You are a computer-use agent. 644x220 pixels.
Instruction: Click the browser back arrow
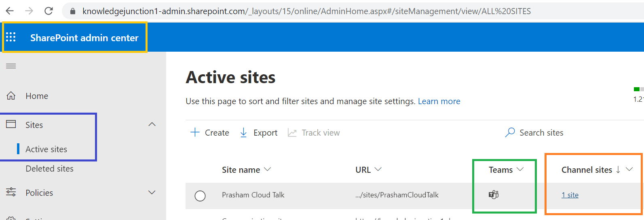(x=10, y=11)
